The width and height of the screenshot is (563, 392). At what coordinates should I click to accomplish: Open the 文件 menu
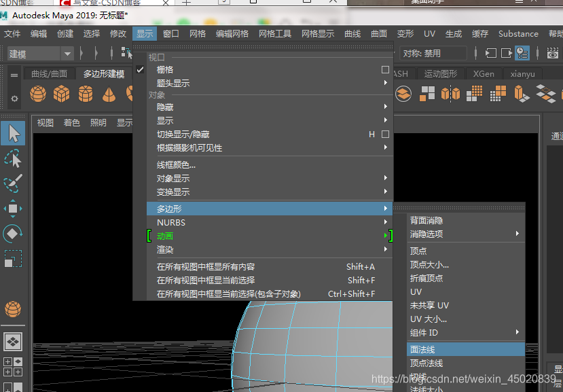click(12, 34)
